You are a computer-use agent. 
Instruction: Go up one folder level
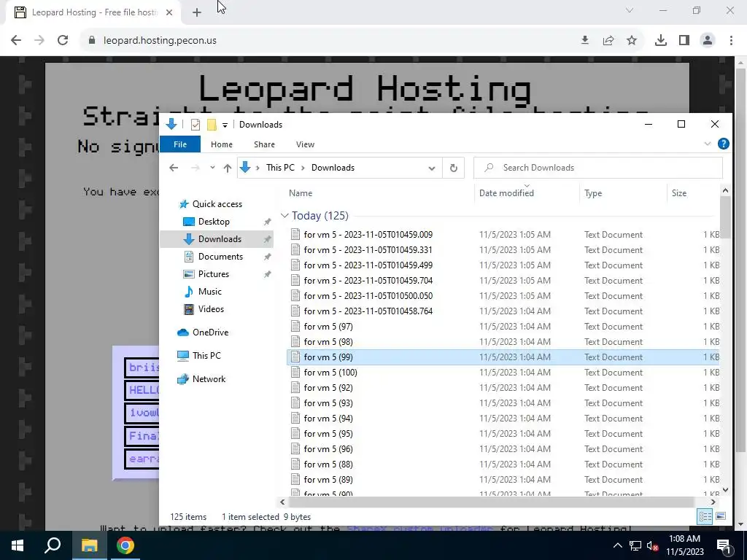click(x=228, y=168)
